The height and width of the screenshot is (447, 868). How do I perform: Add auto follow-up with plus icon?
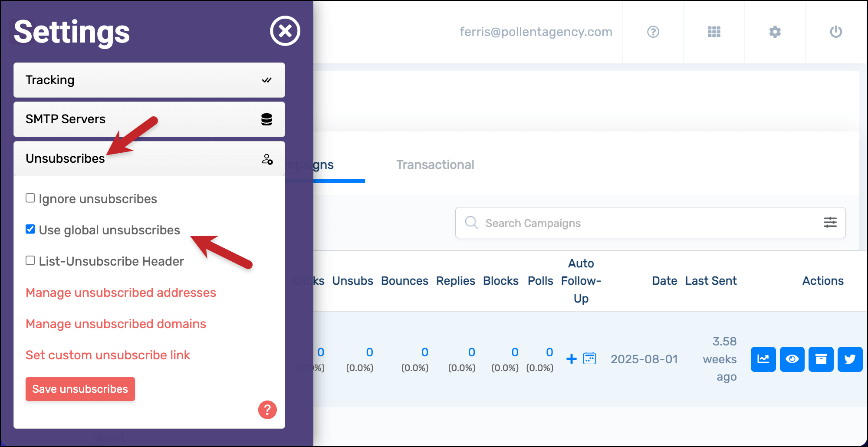pyautogui.click(x=572, y=359)
